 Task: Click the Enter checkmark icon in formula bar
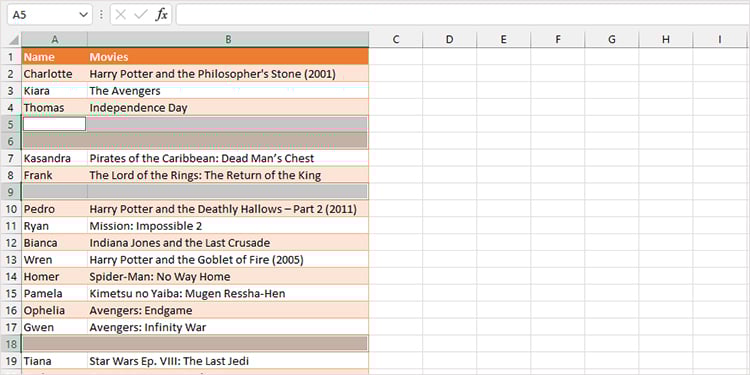(141, 15)
